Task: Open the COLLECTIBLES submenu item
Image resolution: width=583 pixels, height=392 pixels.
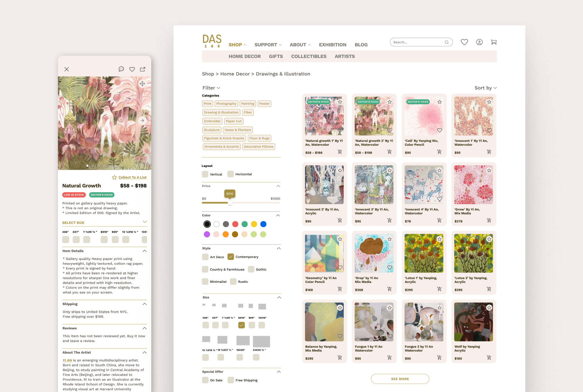Action: point(309,56)
